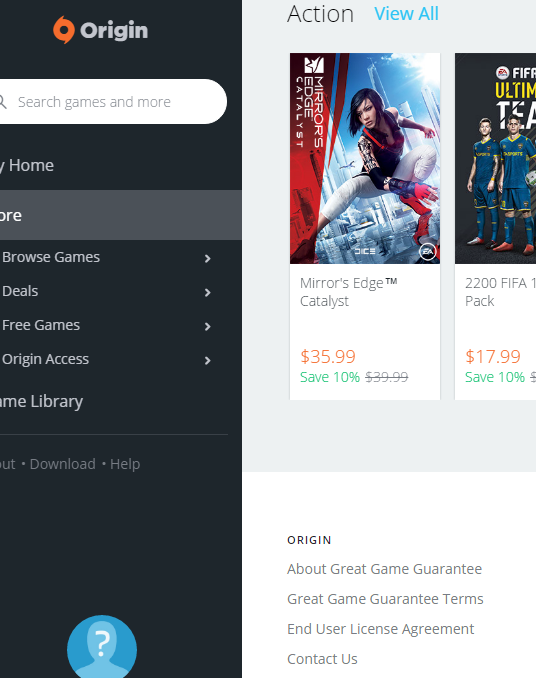The height and width of the screenshot is (678, 536).
Task: Select the FIFA Ultimate Team pack thumbnail
Action: click(495, 158)
